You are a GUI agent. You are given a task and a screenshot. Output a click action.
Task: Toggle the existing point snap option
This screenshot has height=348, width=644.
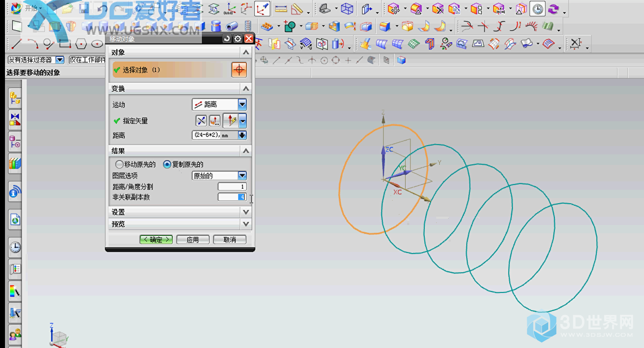coord(348,60)
